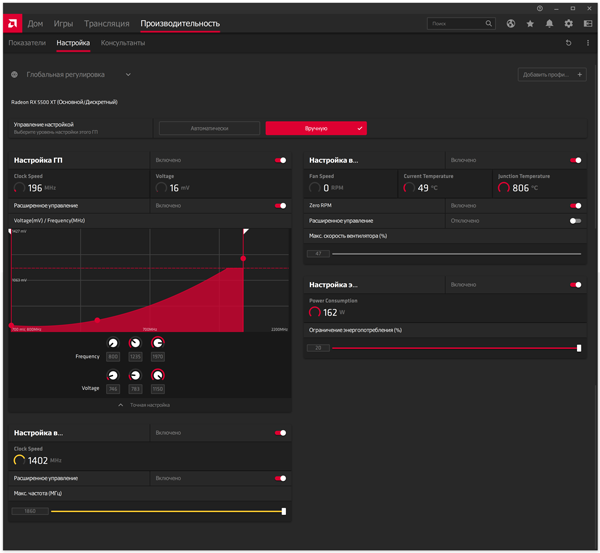Viewport: 600px width, 553px height.
Task: Open the three-dot menu below settings
Action: (x=587, y=43)
